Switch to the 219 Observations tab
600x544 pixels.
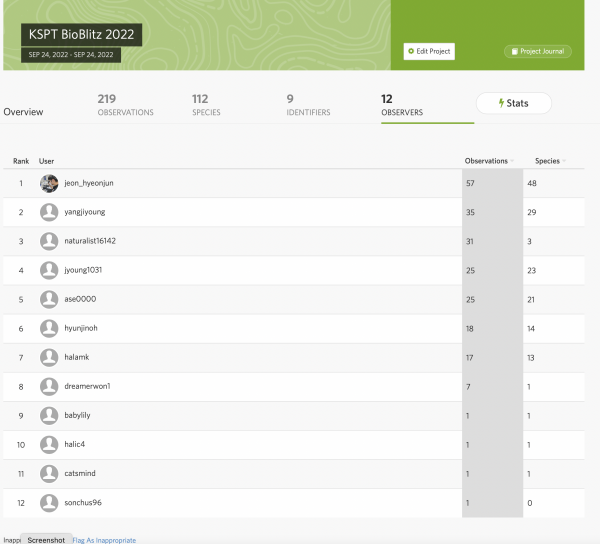click(x=126, y=105)
